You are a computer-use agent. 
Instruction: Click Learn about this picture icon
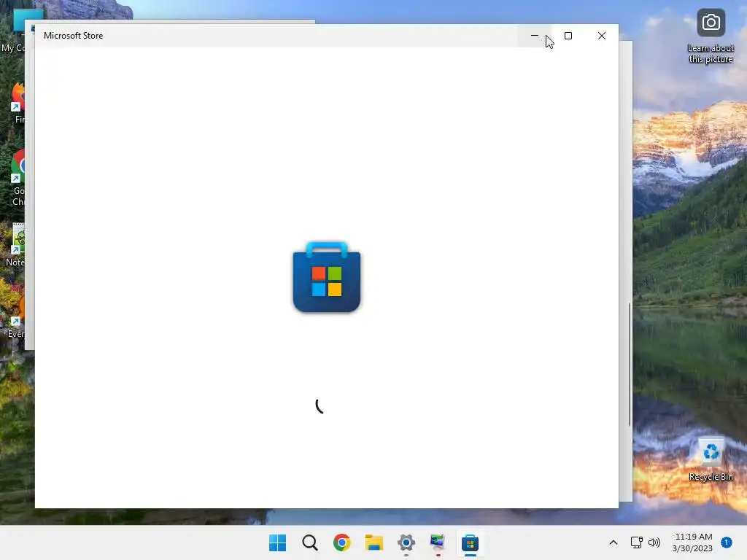[711, 36]
